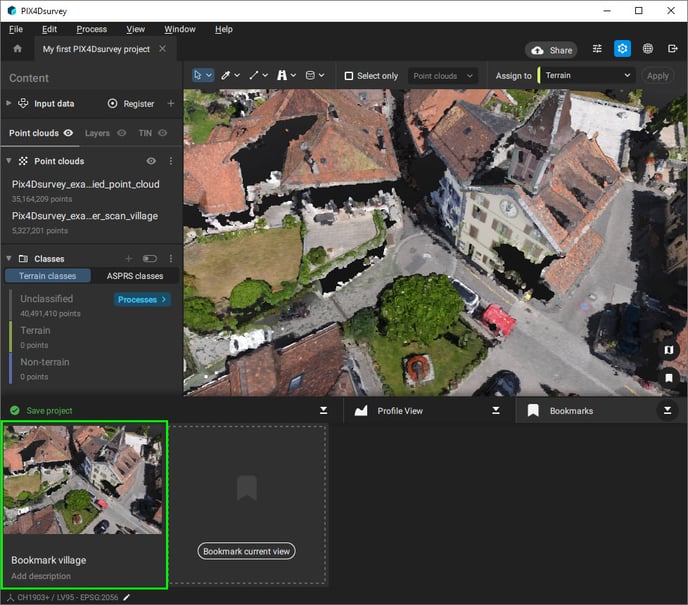Open the Assign to Terrain dropdown

(588, 75)
